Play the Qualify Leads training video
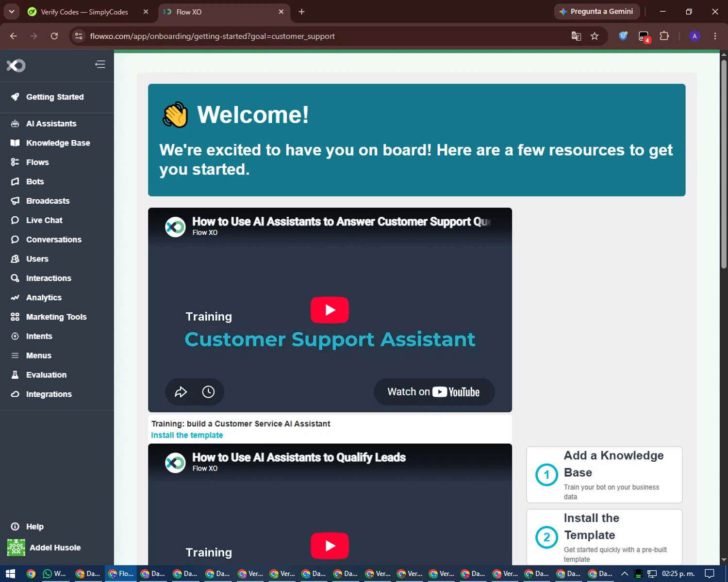 [x=330, y=546]
